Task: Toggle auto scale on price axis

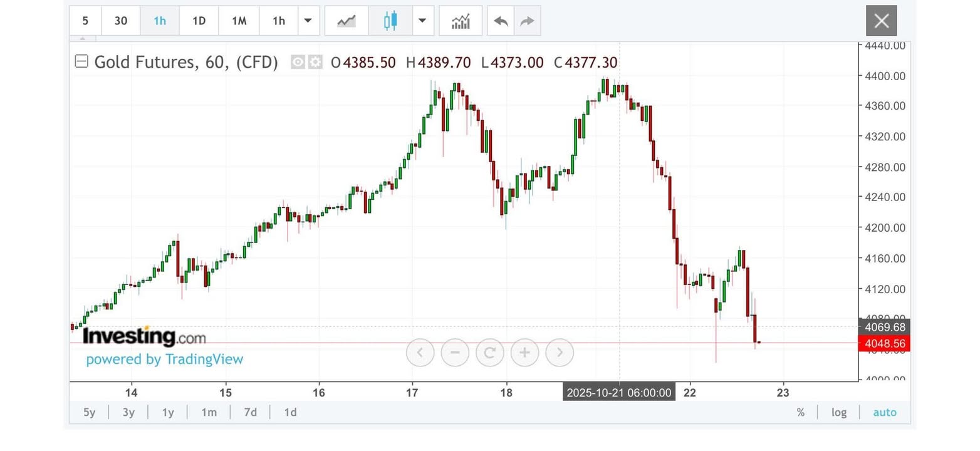Action: [x=884, y=412]
